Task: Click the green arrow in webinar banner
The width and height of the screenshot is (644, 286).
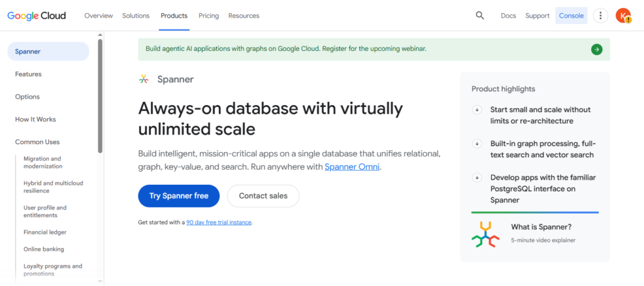Action: pyautogui.click(x=597, y=49)
